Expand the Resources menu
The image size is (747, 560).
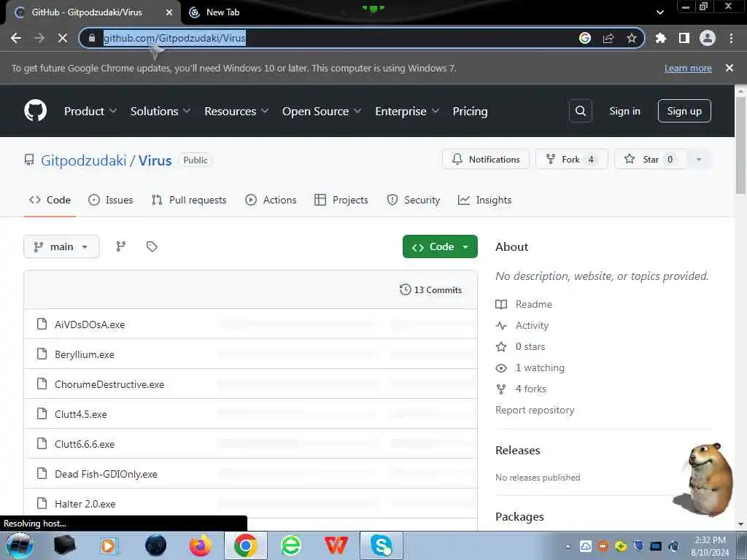[237, 111]
